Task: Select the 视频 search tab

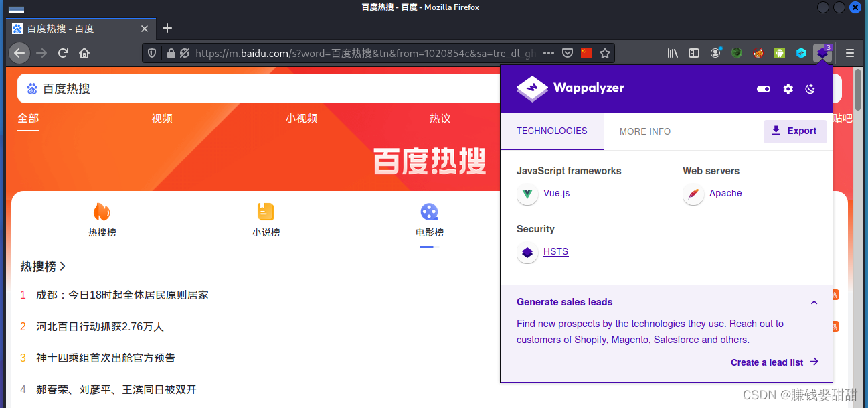Action: (x=162, y=119)
